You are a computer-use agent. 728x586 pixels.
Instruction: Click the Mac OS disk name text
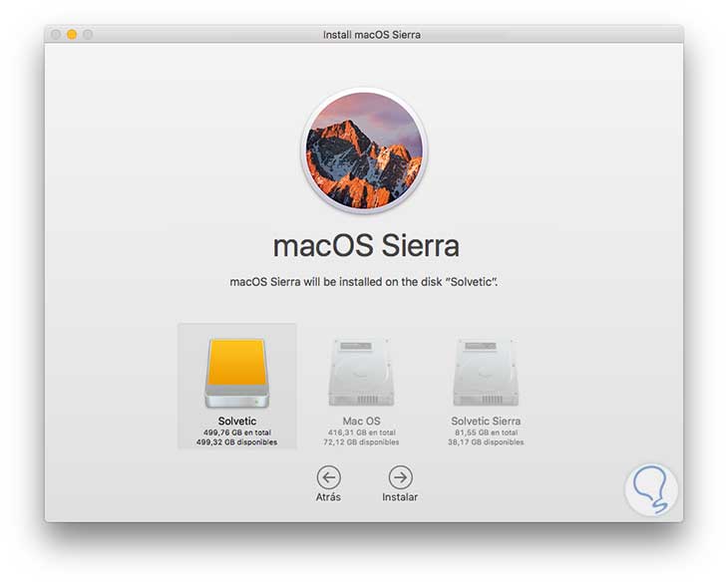point(361,421)
